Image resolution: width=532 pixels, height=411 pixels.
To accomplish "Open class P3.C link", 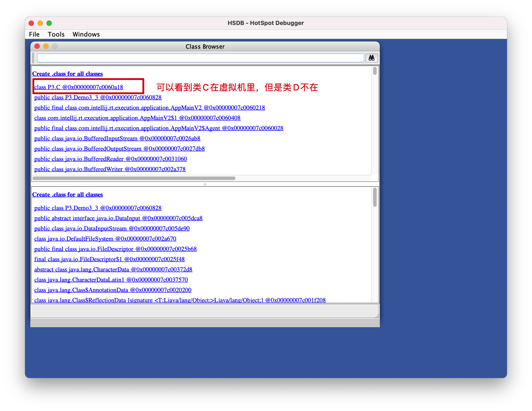I will (x=78, y=87).
